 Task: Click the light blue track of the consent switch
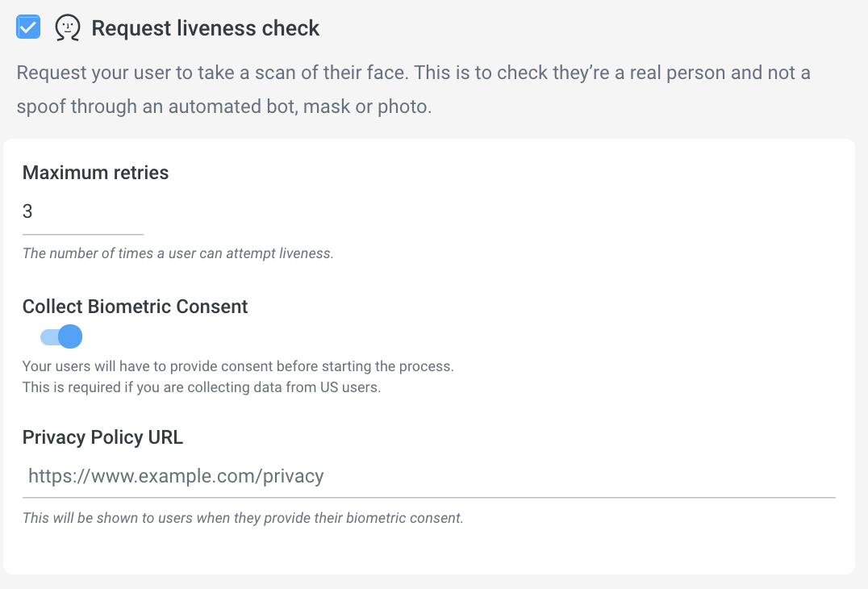click(48, 336)
